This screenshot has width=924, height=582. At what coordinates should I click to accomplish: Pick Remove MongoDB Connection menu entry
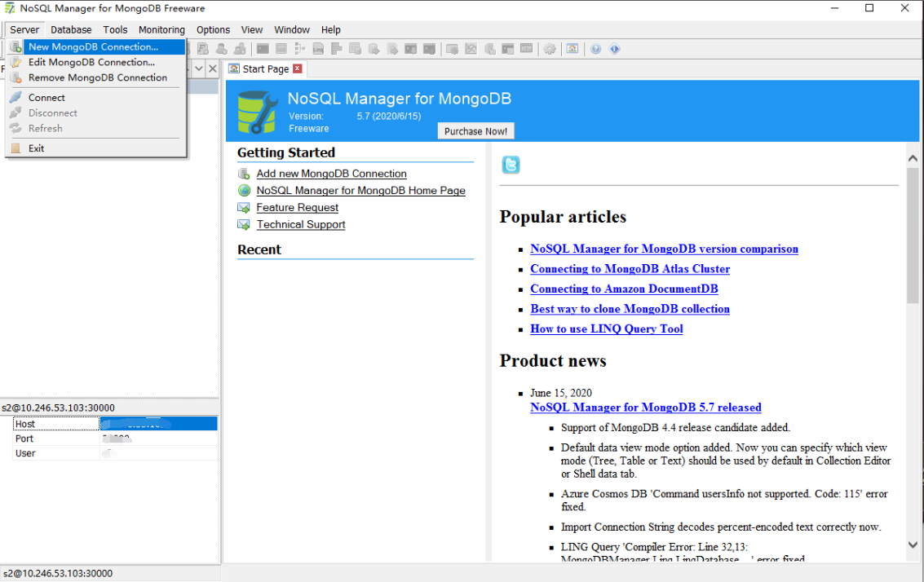[x=97, y=77]
